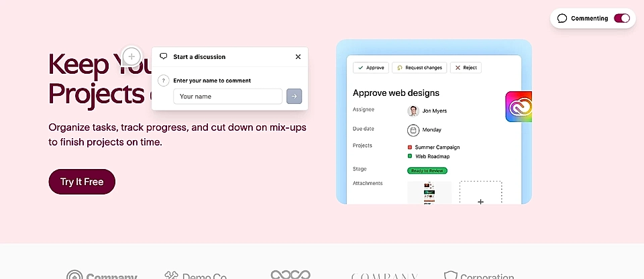
Task: Click the calendar icon beside Monday
Action: point(413,130)
